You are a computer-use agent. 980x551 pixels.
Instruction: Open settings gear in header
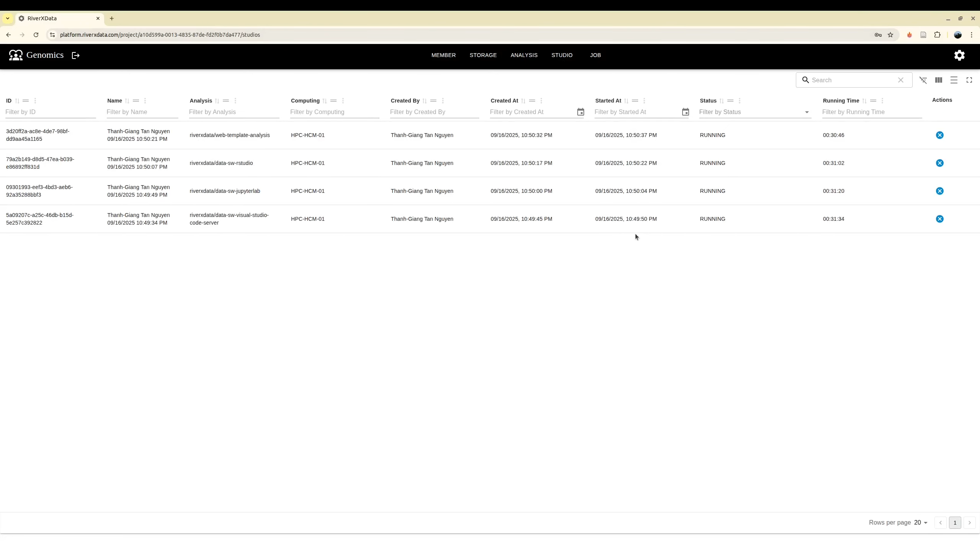click(x=959, y=55)
